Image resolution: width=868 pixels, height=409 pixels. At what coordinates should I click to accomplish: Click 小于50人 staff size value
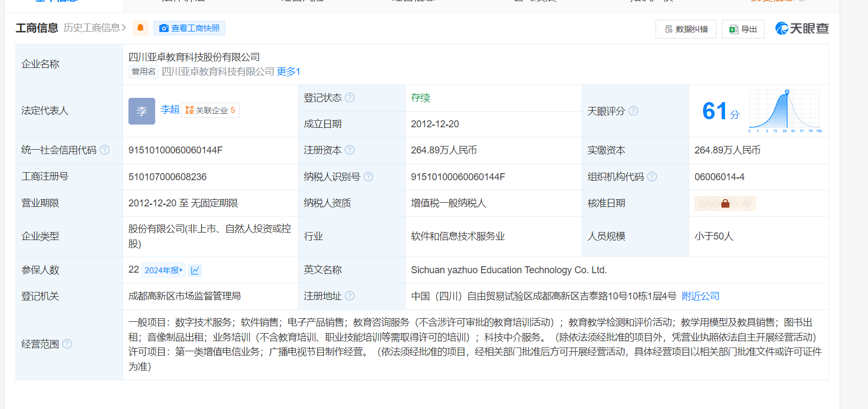coord(714,236)
